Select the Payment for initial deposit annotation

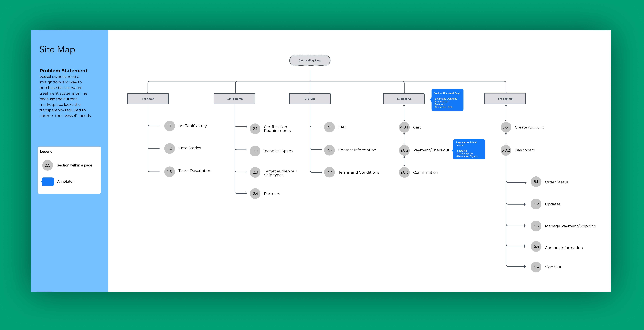pos(469,149)
